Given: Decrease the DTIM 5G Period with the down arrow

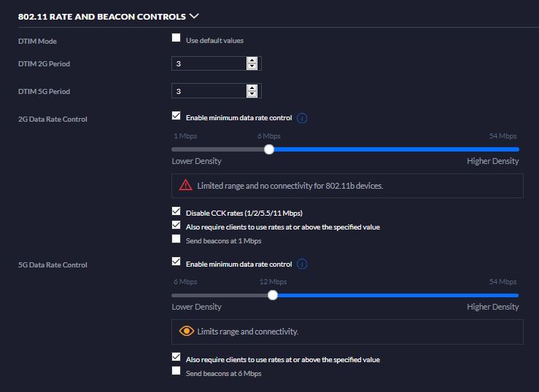Looking at the screenshot, I should 252,94.
